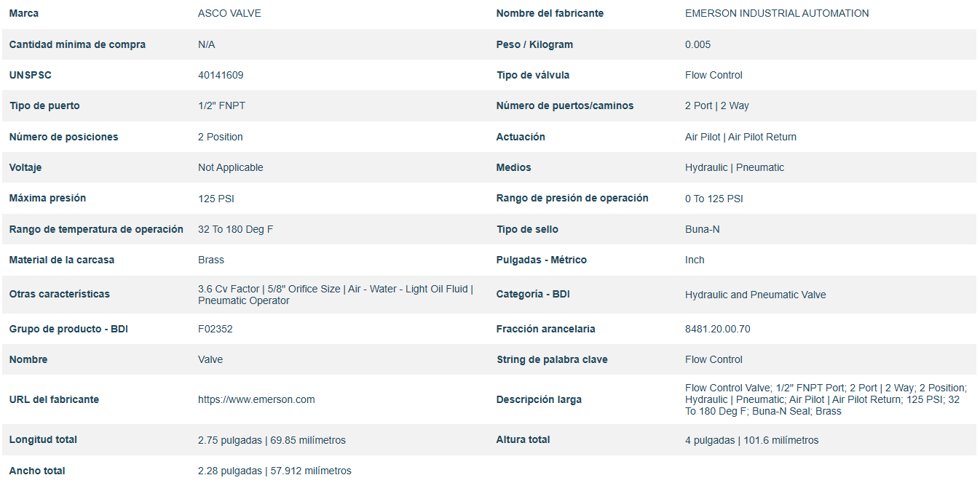980x483 pixels.
Task: Select the 32 To 180 Deg F temperature range
Action: 236,229
